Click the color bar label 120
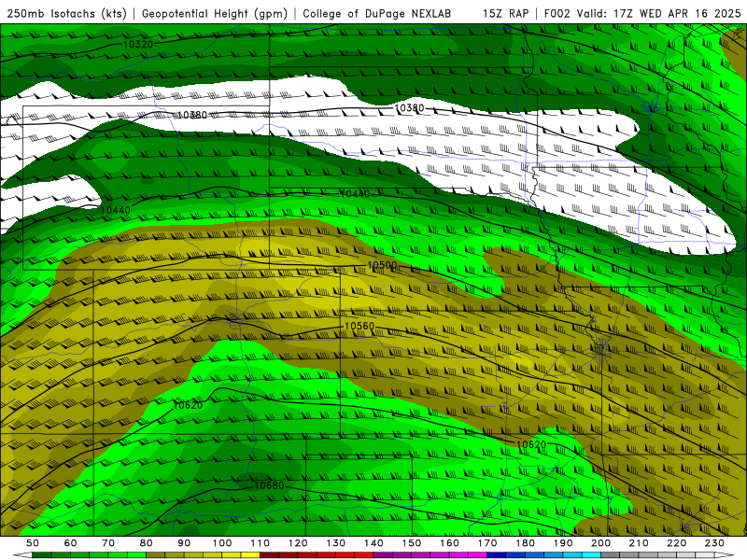Screen dimensions: 747x560 coord(298,543)
